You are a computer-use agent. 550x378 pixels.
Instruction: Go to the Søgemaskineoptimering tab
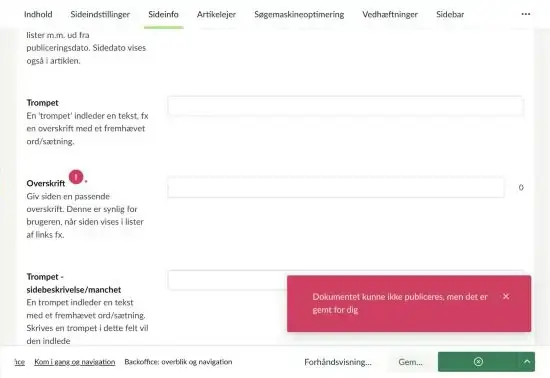(299, 14)
